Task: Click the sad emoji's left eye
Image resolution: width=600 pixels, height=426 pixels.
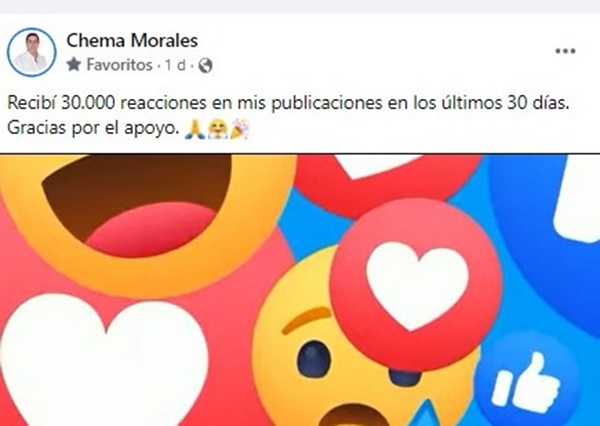Action: [314, 359]
